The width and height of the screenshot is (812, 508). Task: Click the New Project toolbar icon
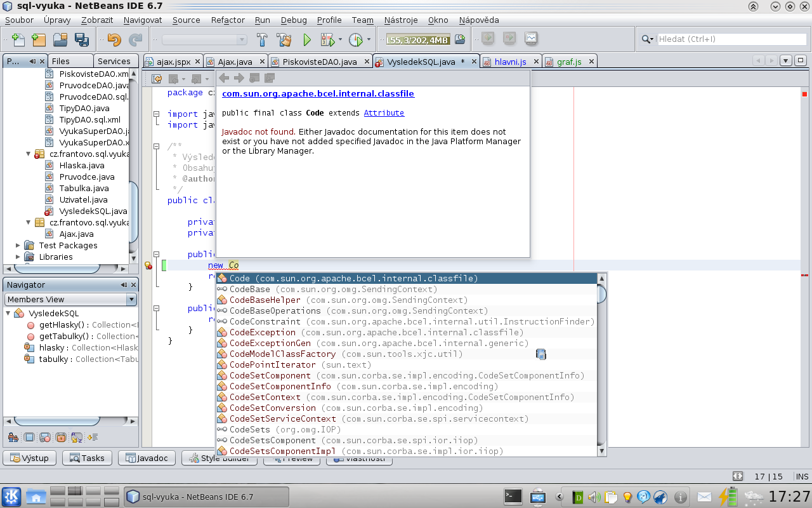pyautogui.click(x=39, y=39)
